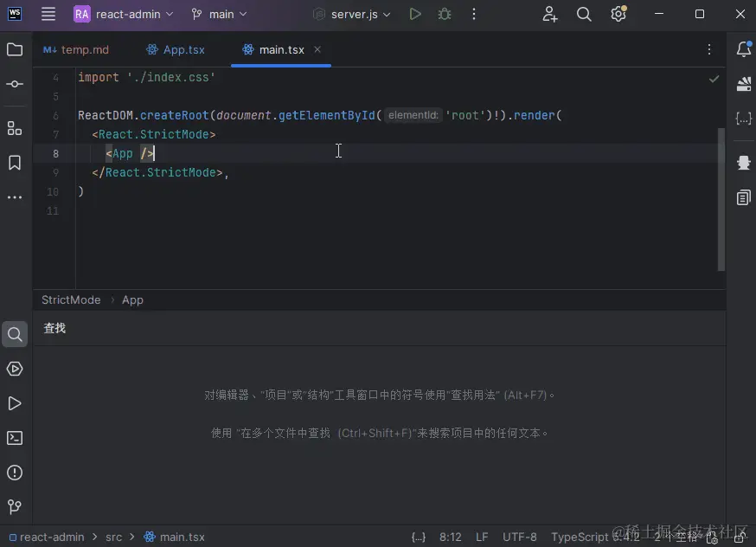Switch to the App.tsx tab
Screen dimensions: 756x547
click(x=176, y=49)
